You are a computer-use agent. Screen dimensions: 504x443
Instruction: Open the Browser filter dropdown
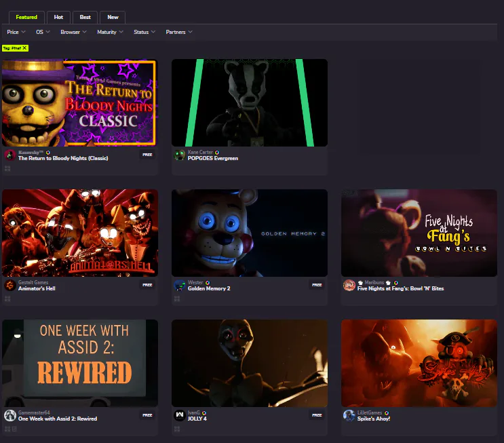click(x=74, y=32)
